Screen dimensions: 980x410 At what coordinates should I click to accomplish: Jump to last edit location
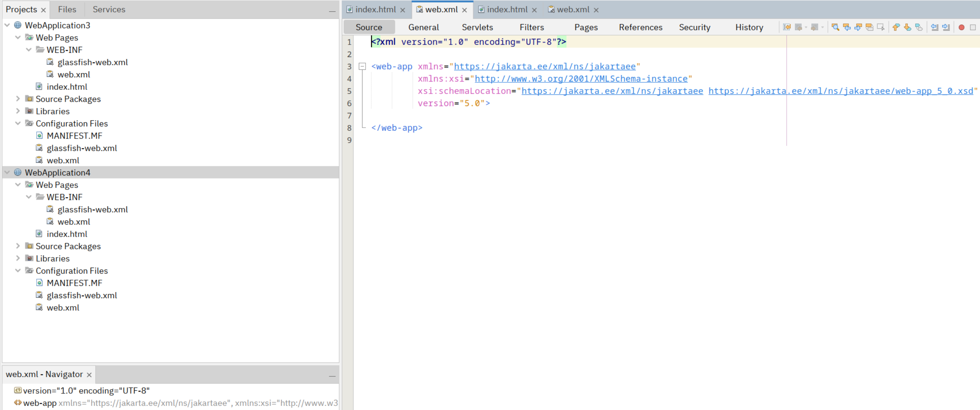(787, 27)
